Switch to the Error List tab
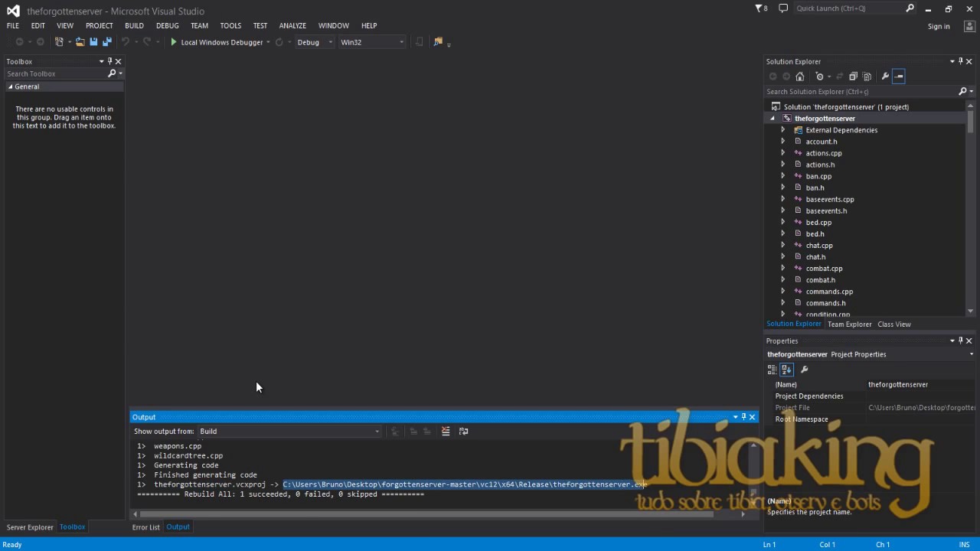980x551 pixels. click(145, 527)
